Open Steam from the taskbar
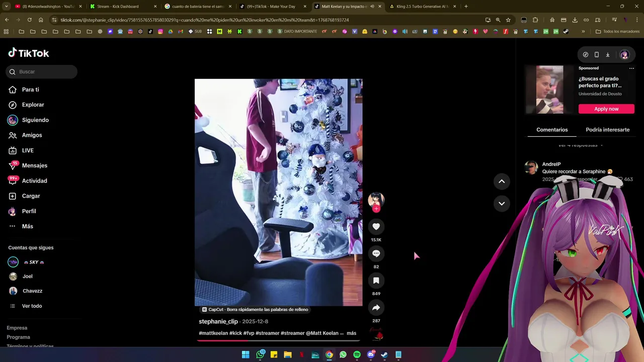Image resolution: width=644 pixels, height=362 pixels. [384, 354]
